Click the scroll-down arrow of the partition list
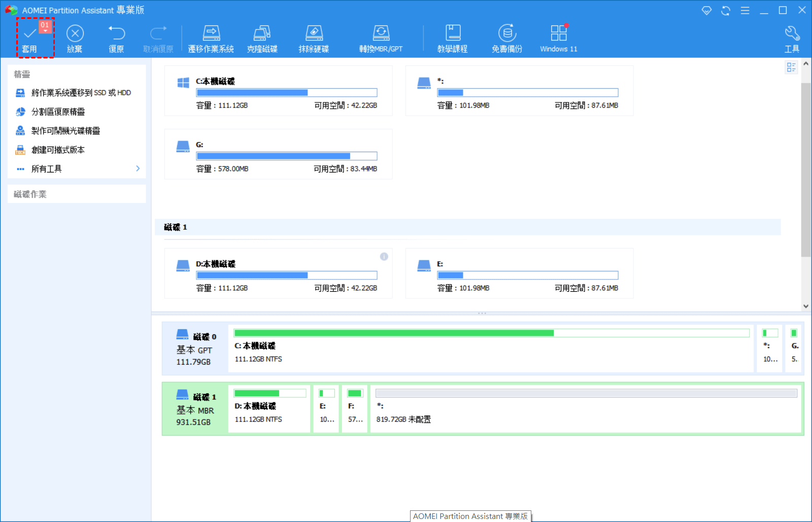The width and height of the screenshot is (812, 522). (x=806, y=306)
